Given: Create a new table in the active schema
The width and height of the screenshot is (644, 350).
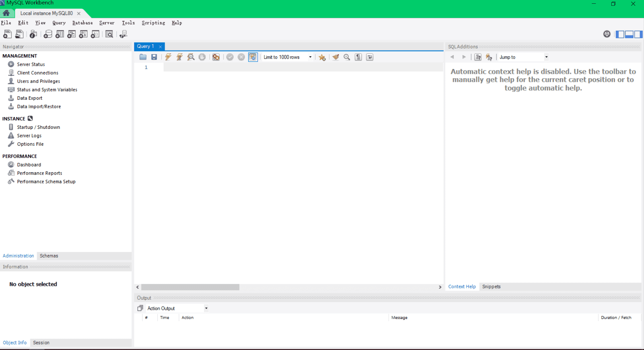Looking at the screenshot, I should tap(60, 34).
